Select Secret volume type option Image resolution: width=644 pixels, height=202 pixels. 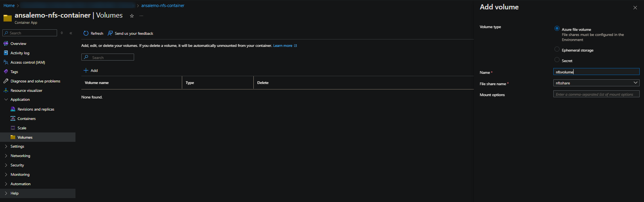click(x=557, y=60)
